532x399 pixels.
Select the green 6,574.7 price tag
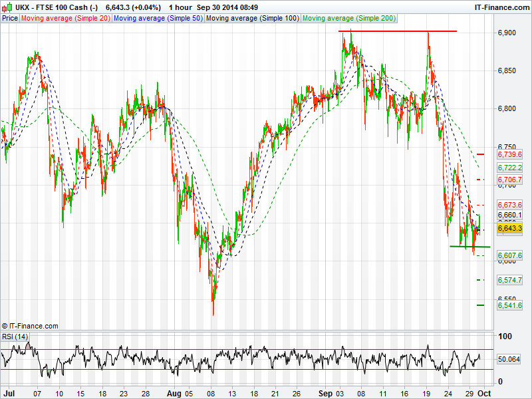coord(510,280)
